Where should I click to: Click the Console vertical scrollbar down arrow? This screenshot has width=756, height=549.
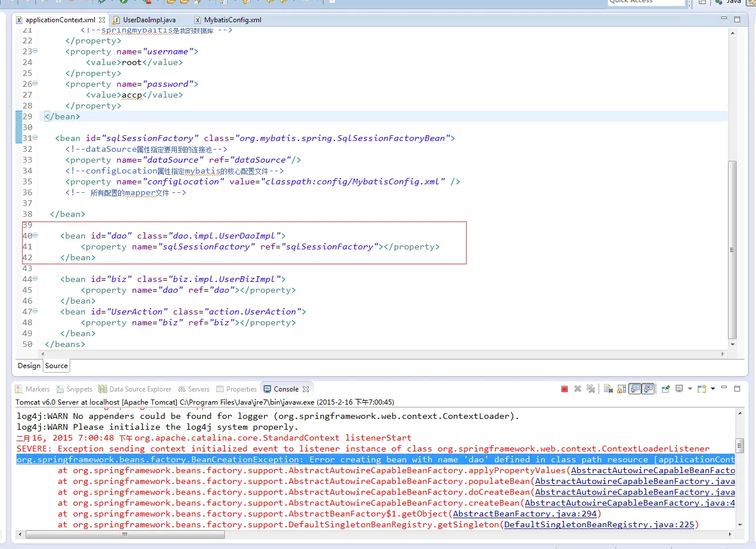click(740, 525)
